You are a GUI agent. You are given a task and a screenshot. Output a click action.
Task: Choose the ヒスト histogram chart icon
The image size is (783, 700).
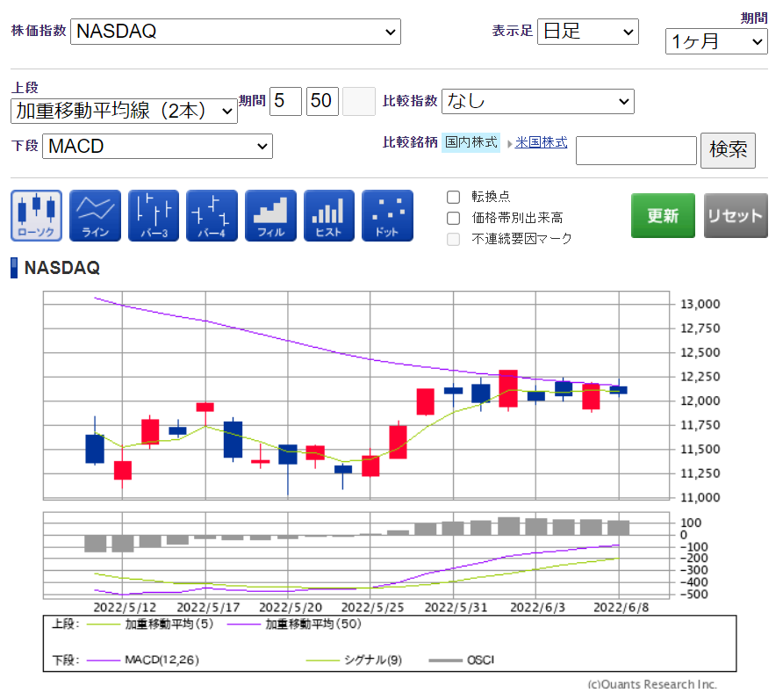(x=329, y=215)
